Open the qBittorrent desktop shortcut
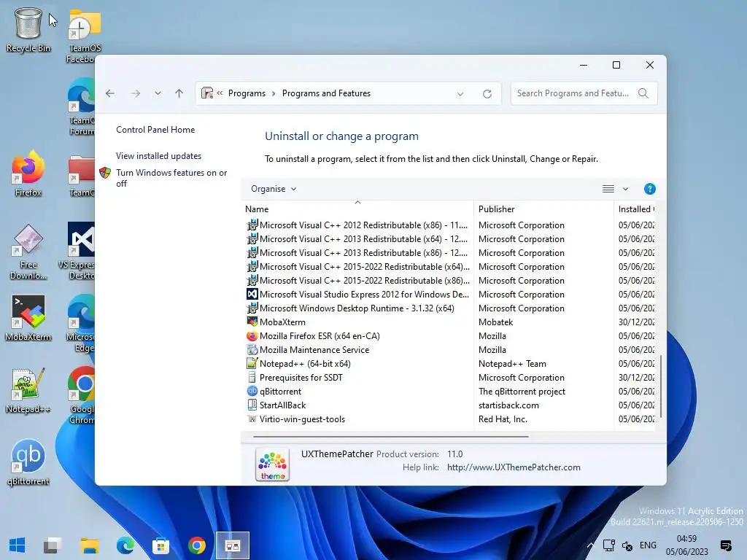The image size is (747, 560). point(28,462)
